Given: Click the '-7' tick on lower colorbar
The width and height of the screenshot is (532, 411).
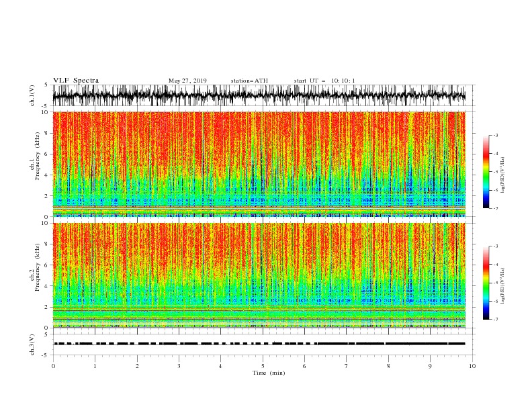Looking at the screenshot, I should (495, 320).
